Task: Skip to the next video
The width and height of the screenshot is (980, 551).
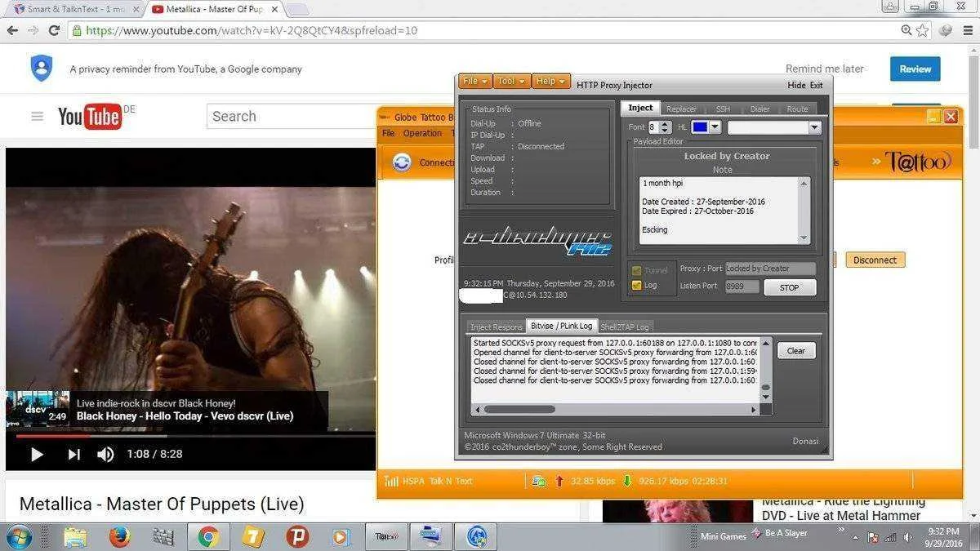Action: click(73, 455)
